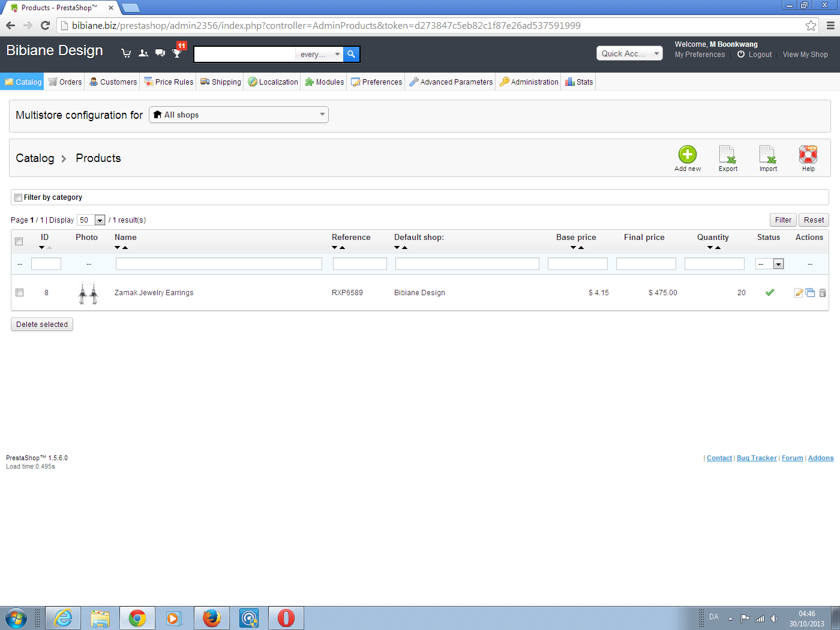Sort ID column descending arrow

pyautogui.click(x=41, y=248)
